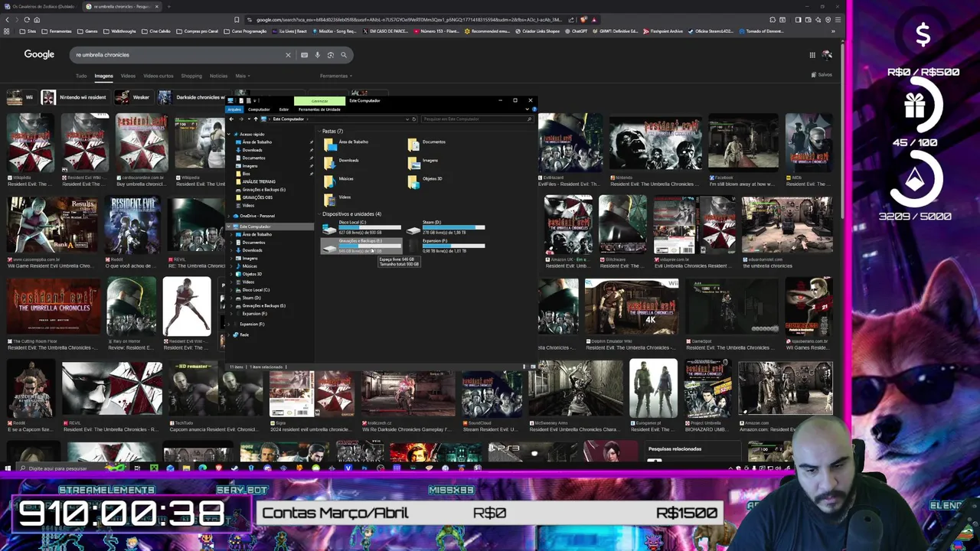Switch to Google Tudo results tab
Viewport: 980px width, 551px height.
coord(81,76)
